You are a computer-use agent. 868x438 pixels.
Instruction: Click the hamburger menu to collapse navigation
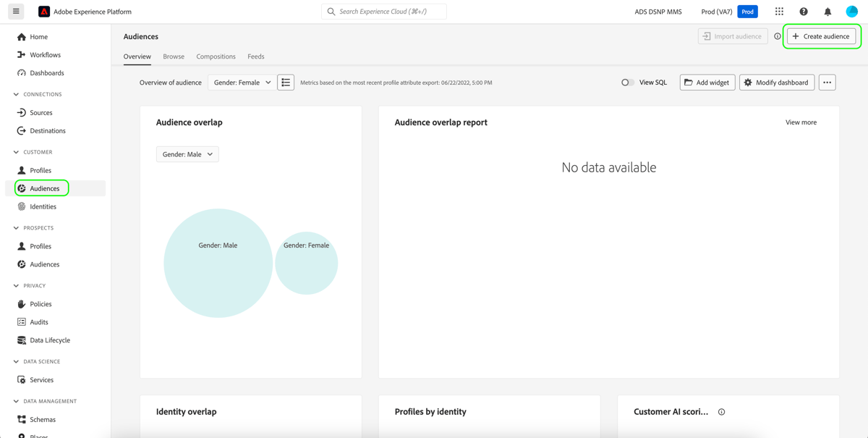point(15,11)
